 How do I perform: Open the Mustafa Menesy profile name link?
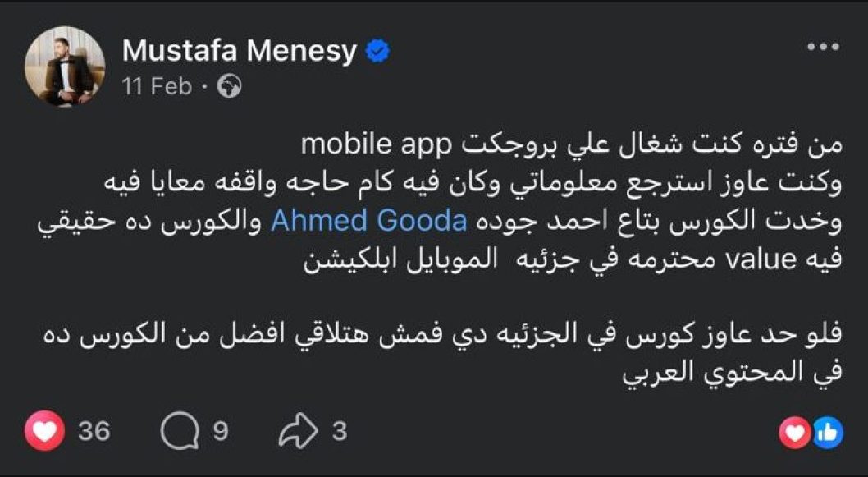239,51
